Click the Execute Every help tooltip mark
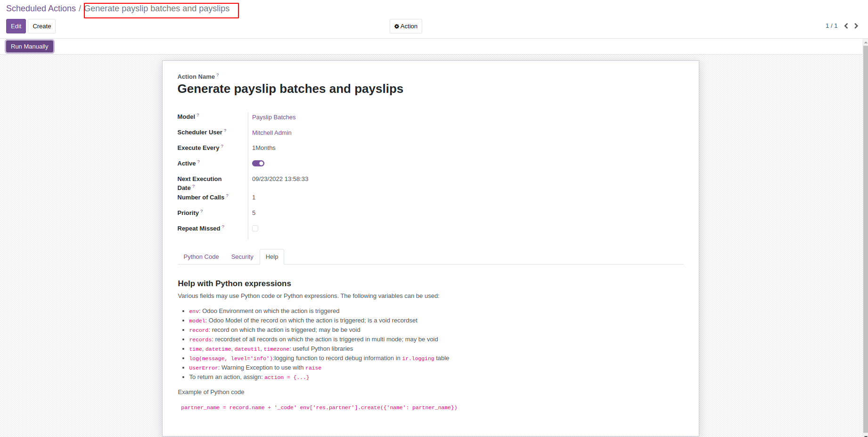The image size is (868, 437). point(222,146)
